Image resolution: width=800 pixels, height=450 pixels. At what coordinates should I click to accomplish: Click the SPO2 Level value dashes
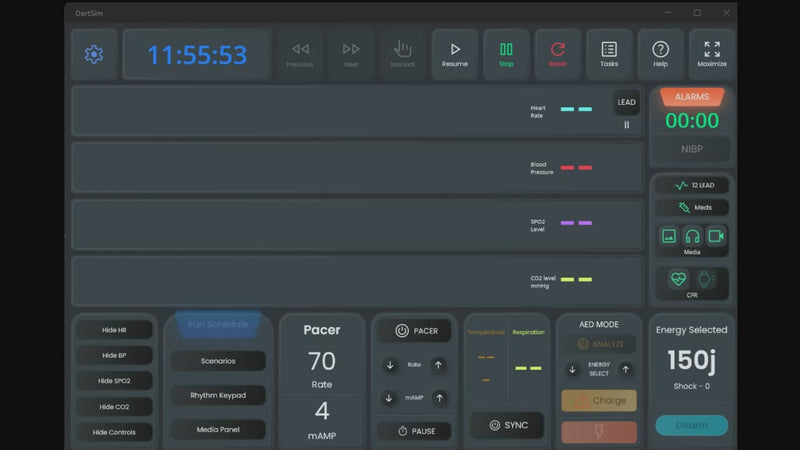point(577,223)
